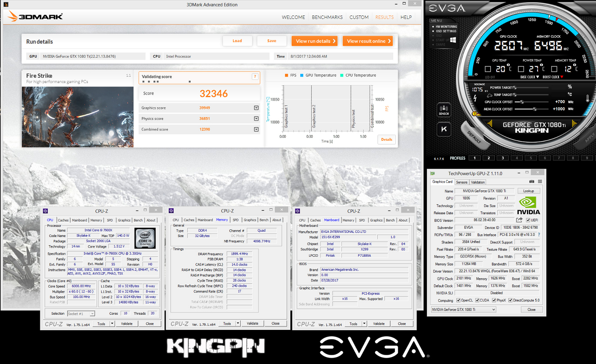Open HW MONITORING in the EVGA menu
This screenshot has width=596, height=364.
click(x=446, y=27)
